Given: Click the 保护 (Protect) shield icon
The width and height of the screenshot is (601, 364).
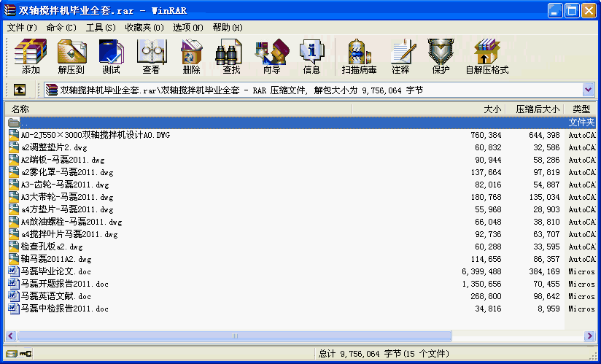Looking at the screenshot, I should [441, 56].
